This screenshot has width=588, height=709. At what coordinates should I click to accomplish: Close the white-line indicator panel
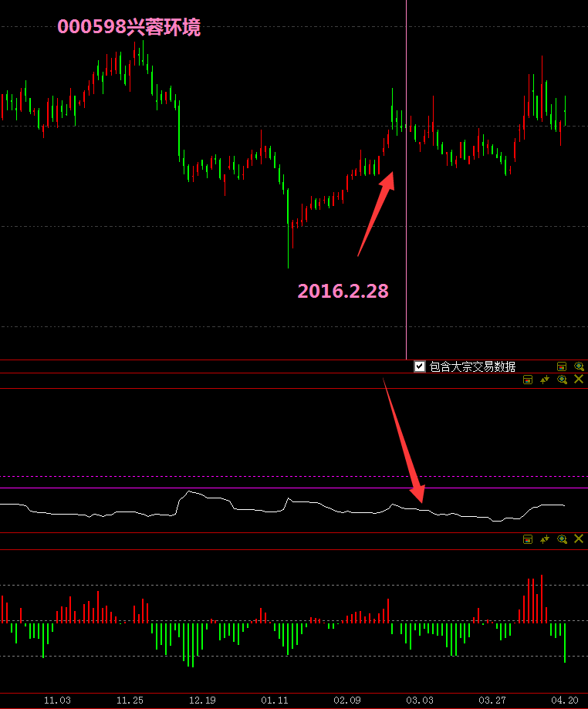click(x=579, y=380)
